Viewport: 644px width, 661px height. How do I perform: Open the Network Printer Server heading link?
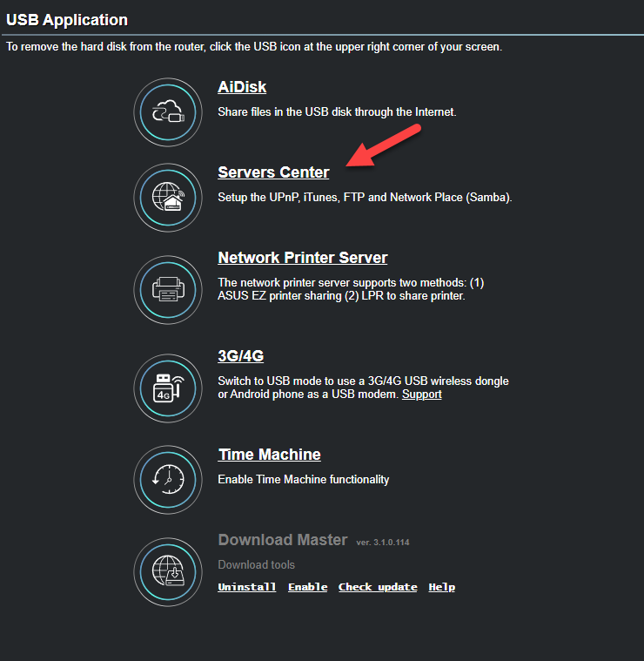coord(302,258)
